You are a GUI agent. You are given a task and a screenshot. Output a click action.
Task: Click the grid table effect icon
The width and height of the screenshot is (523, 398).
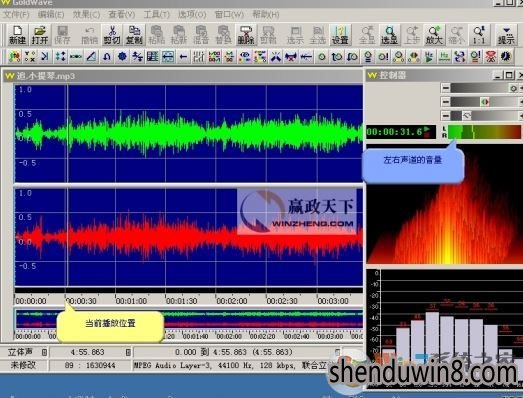(x=152, y=57)
